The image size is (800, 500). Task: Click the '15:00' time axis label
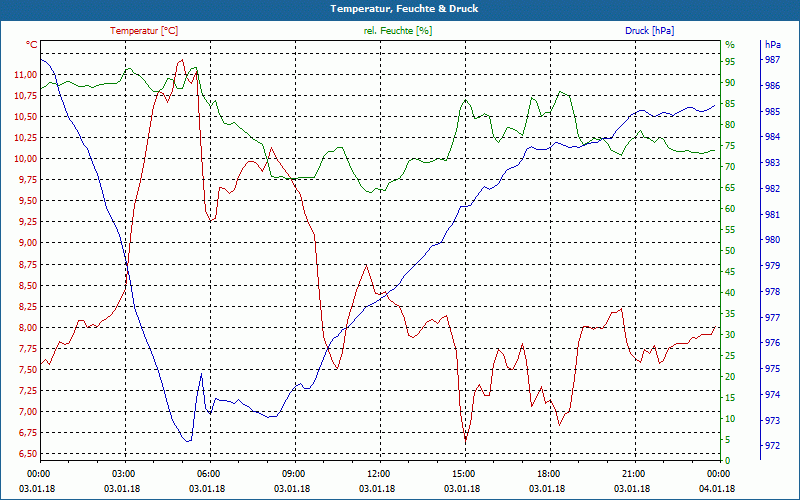465,473
